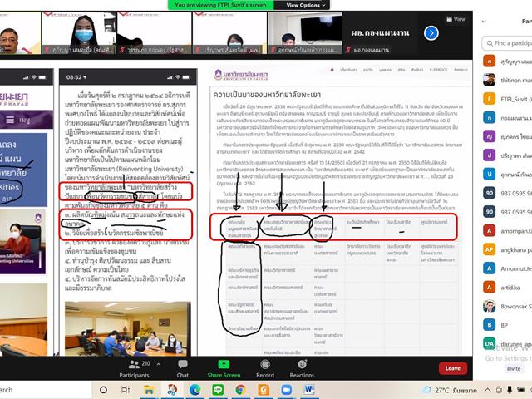This screenshot has width=532, height=399.
Task: Open File Explorer from the taskbar
Action: pyautogui.click(x=148, y=390)
